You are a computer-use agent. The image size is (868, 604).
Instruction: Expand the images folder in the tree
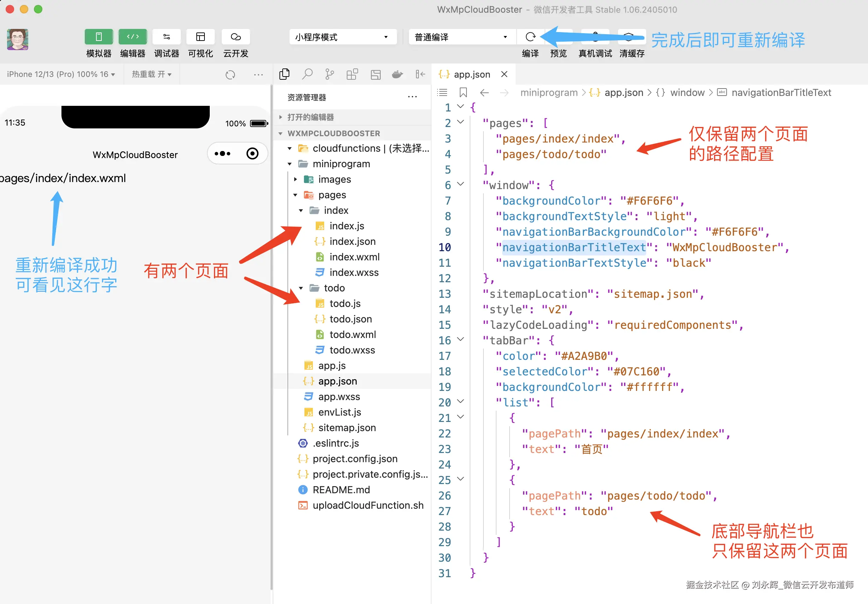tap(334, 180)
